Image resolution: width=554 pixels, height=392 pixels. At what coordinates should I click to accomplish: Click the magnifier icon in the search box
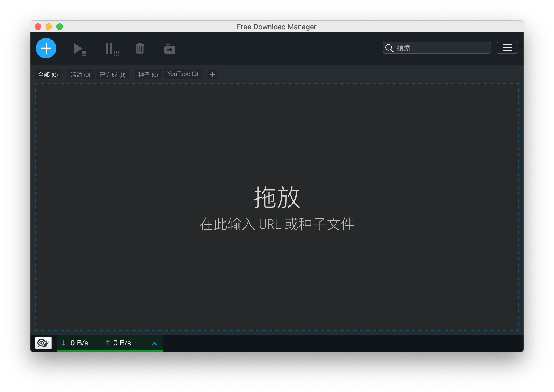pos(389,48)
